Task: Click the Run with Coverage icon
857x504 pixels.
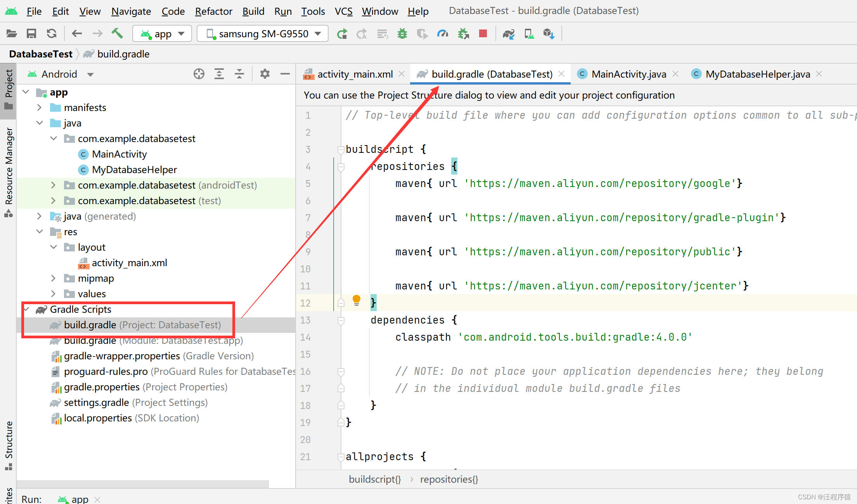Action: click(x=422, y=34)
